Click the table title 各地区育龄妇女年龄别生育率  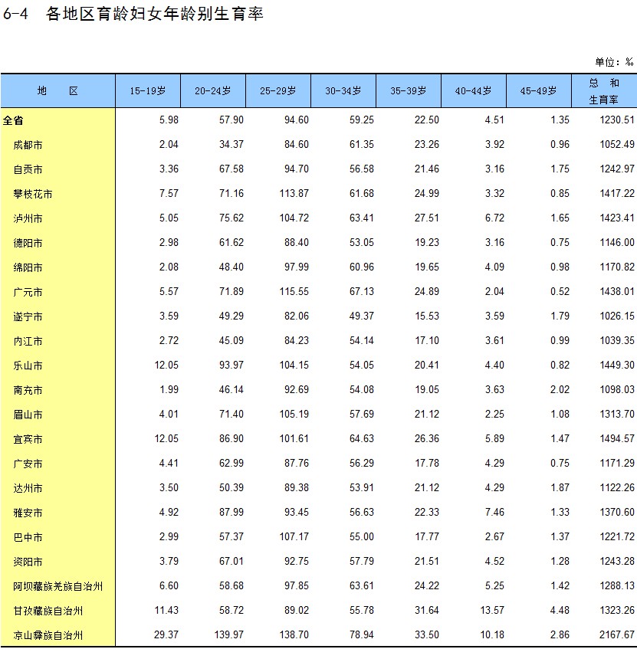(x=154, y=14)
